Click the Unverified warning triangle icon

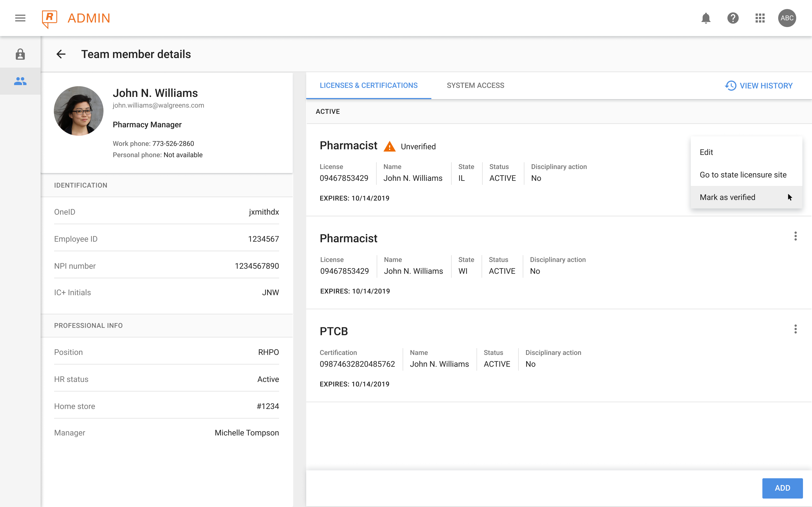tap(389, 147)
